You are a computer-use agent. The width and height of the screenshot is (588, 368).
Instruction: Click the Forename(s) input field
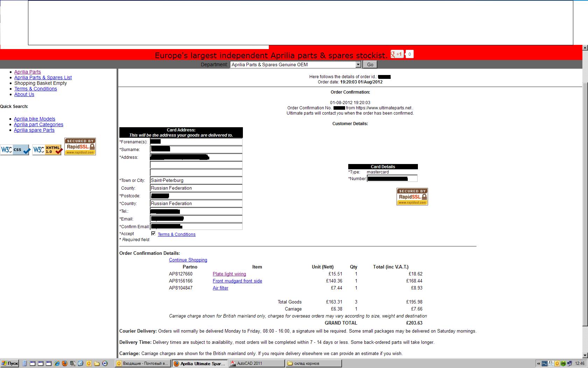coord(196,142)
